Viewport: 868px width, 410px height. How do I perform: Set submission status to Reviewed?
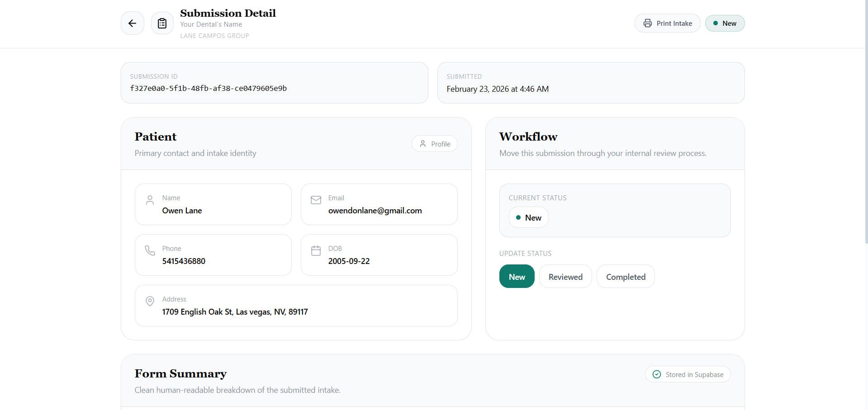(x=565, y=276)
